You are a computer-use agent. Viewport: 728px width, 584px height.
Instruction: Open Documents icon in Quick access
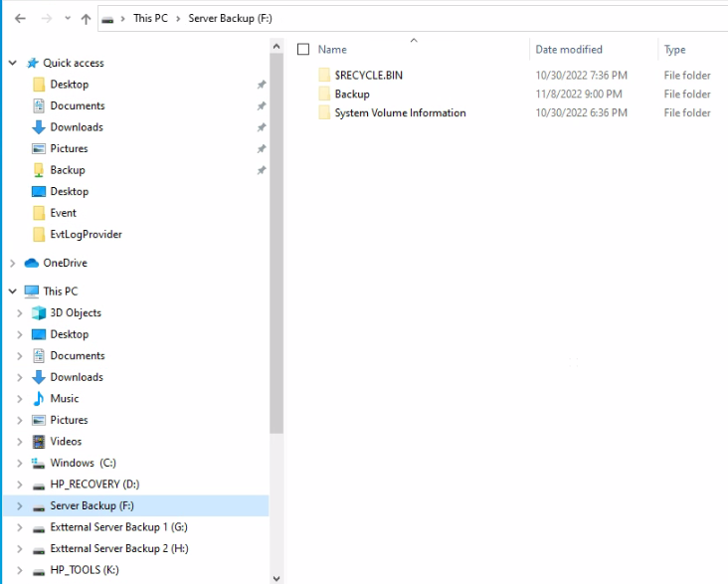click(x=39, y=105)
